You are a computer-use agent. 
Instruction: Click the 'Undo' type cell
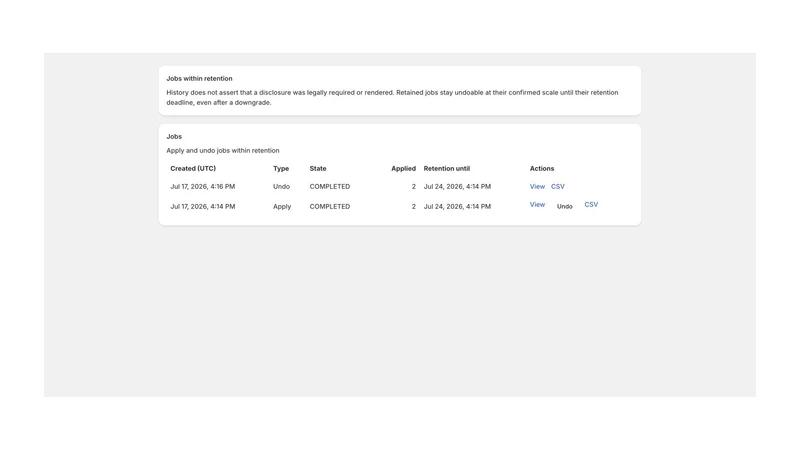281,187
